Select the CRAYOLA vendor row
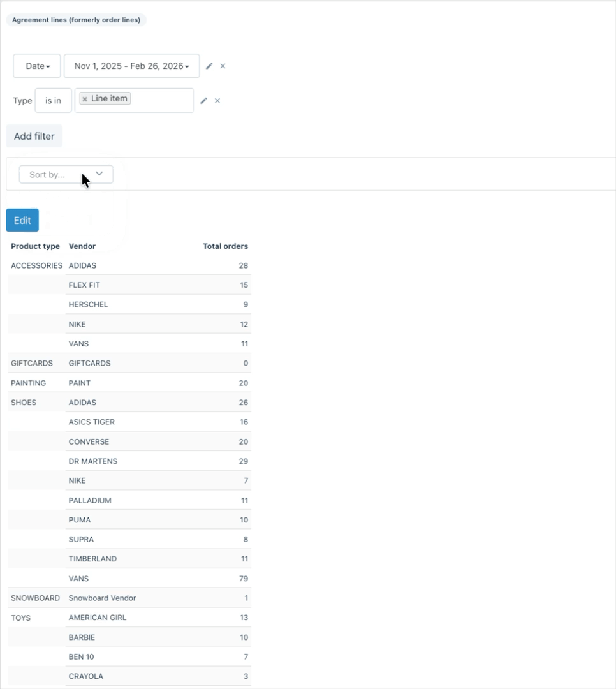Image resolution: width=616 pixels, height=689 pixels. pyautogui.click(x=158, y=676)
